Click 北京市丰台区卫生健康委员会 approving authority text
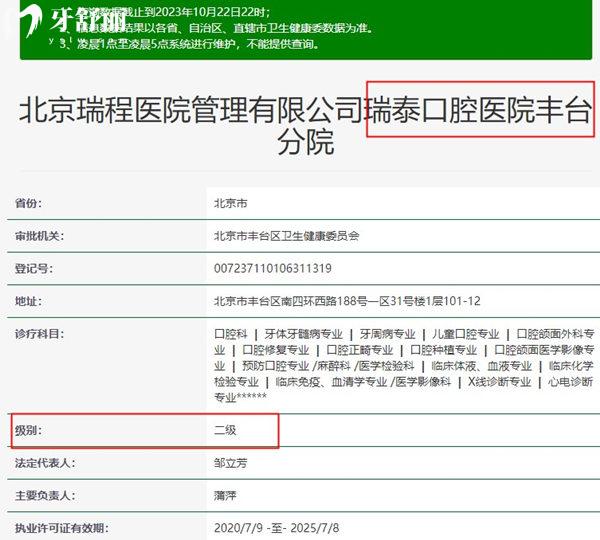The image size is (600, 540). point(286,236)
